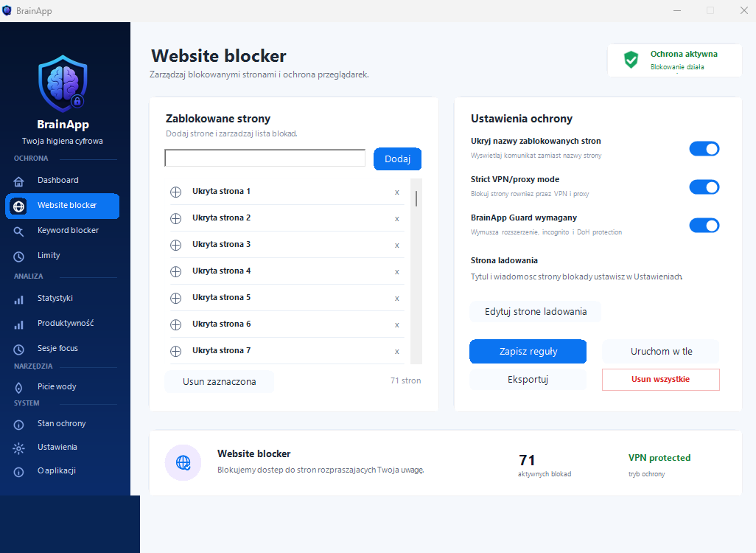This screenshot has width=756, height=553.
Task: Click the Picie wody droplet icon
Action: (19, 388)
